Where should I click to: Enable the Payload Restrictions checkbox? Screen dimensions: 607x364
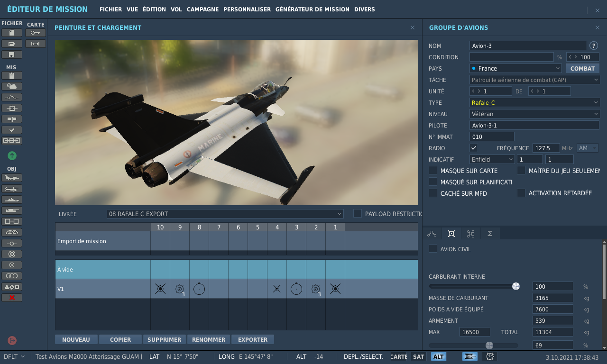click(x=358, y=214)
